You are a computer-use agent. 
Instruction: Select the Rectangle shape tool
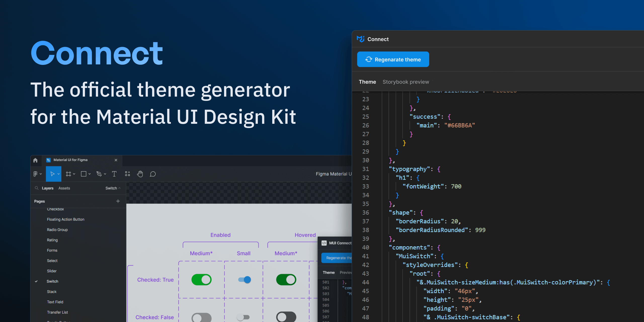(x=84, y=174)
